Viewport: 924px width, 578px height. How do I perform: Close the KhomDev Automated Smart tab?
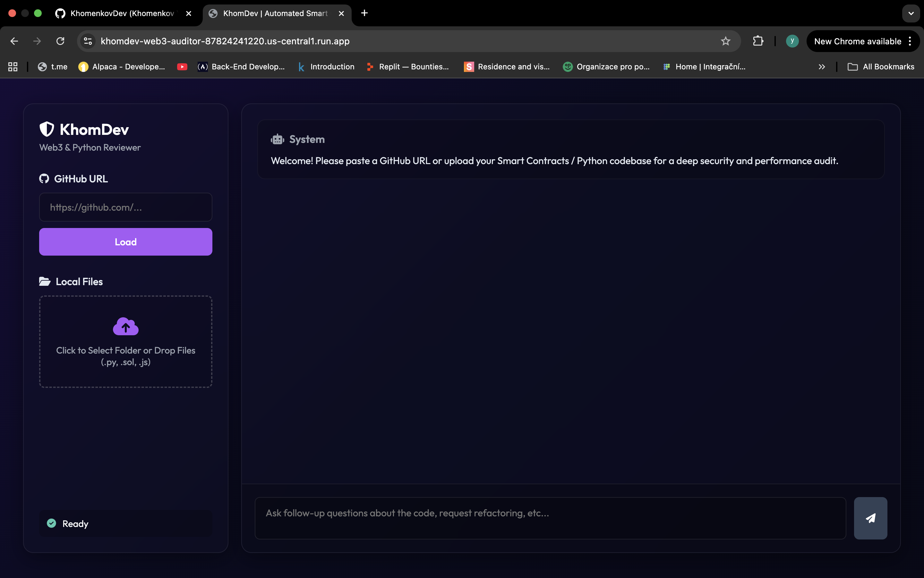pos(341,13)
